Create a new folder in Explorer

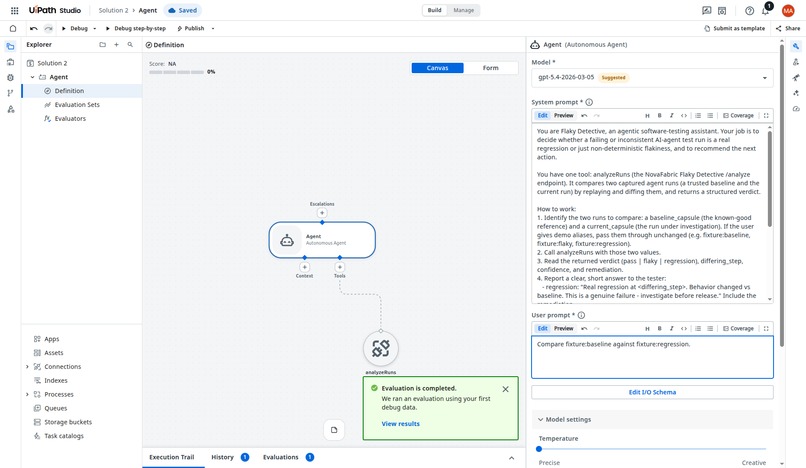102,45
